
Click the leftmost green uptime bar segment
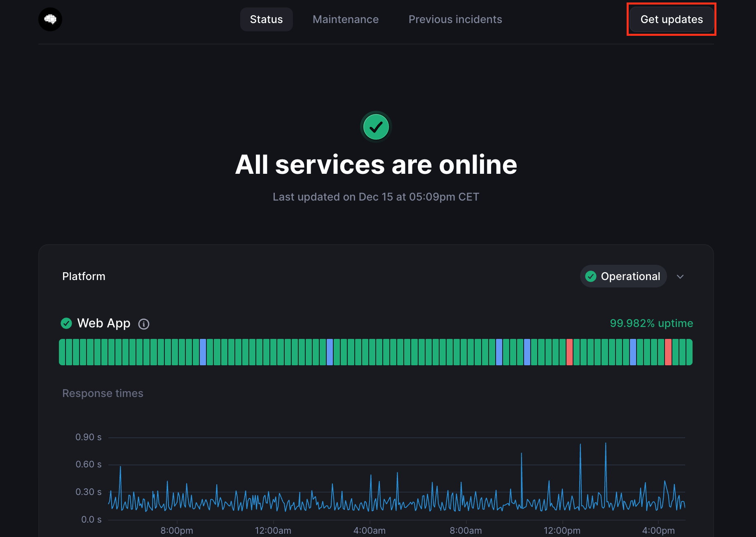tap(62, 352)
